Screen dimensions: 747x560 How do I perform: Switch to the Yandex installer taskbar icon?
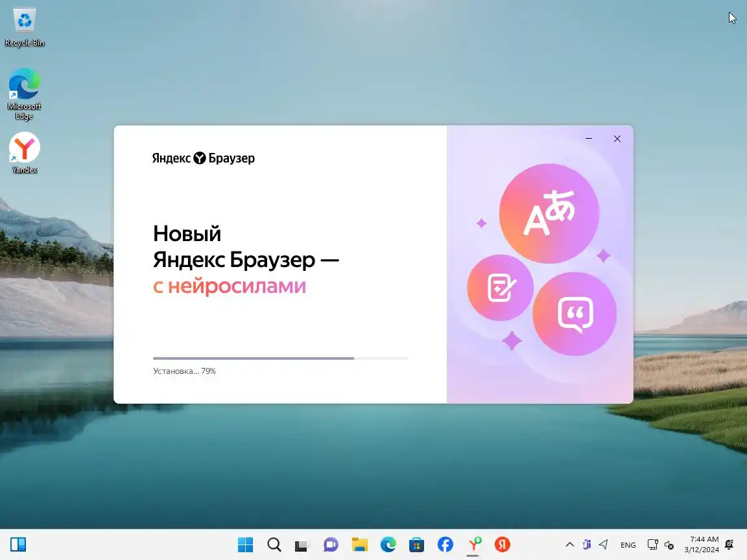[x=473, y=544]
